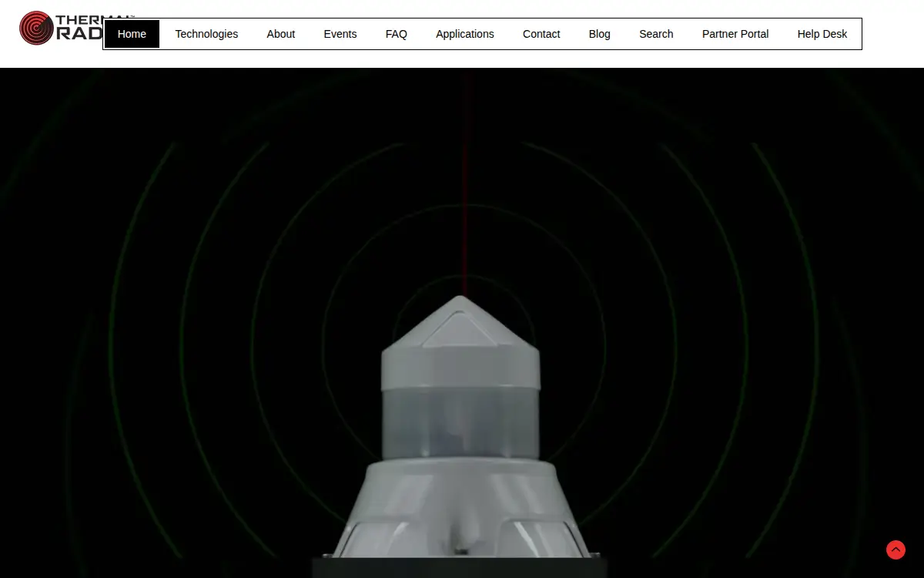
Task: Click the thermal radar device hero image
Action: (x=462, y=323)
